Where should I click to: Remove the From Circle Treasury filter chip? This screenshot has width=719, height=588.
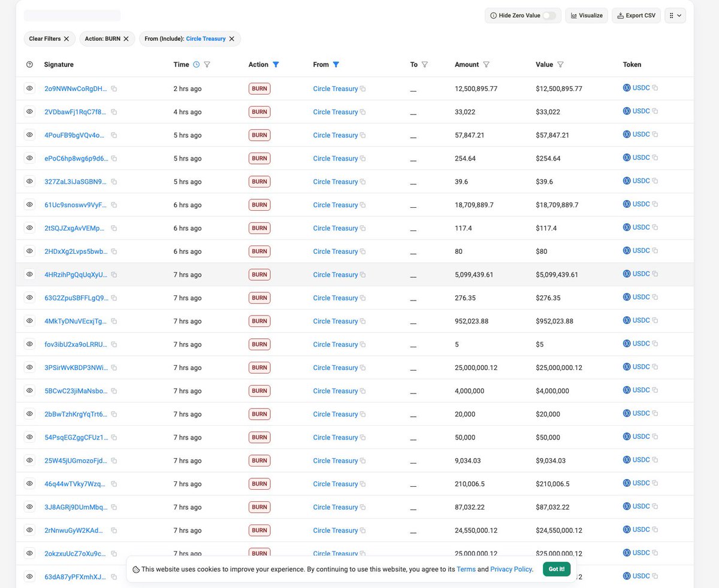(231, 39)
